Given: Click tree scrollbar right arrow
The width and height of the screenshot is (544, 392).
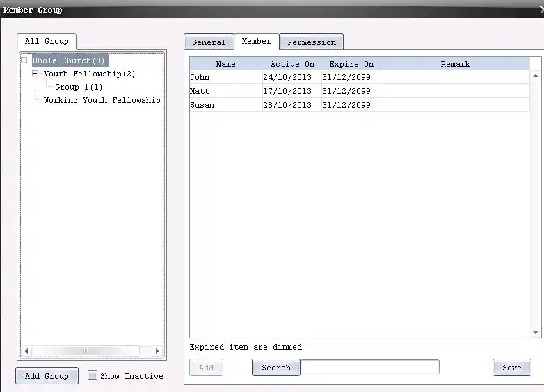Looking at the screenshot, I should click(x=157, y=351).
